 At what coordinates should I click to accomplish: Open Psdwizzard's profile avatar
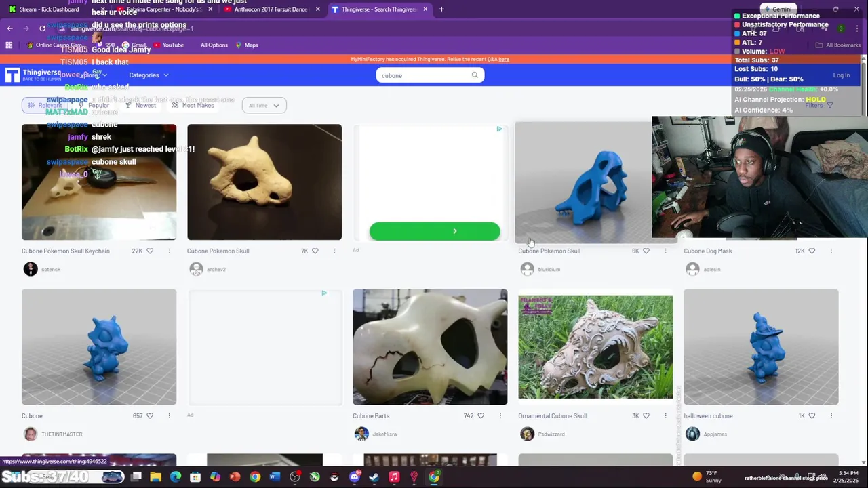527,434
